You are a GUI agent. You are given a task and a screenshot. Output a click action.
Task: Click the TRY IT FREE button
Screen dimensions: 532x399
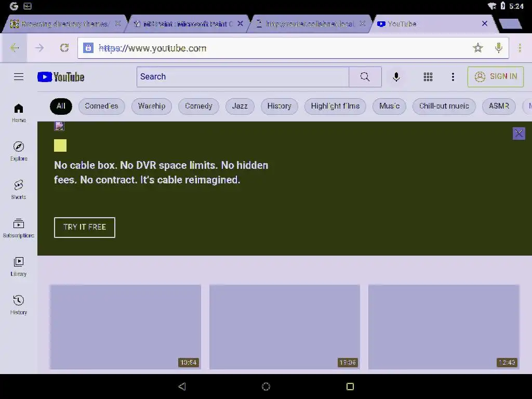tap(85, 228)
